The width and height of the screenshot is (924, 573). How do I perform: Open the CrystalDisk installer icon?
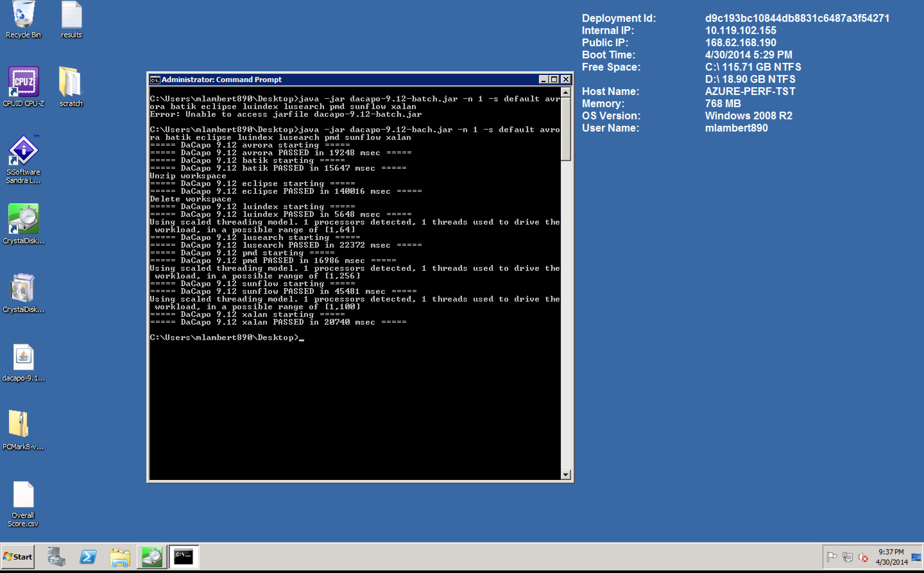pyautogui.click(x=23, y=288)
